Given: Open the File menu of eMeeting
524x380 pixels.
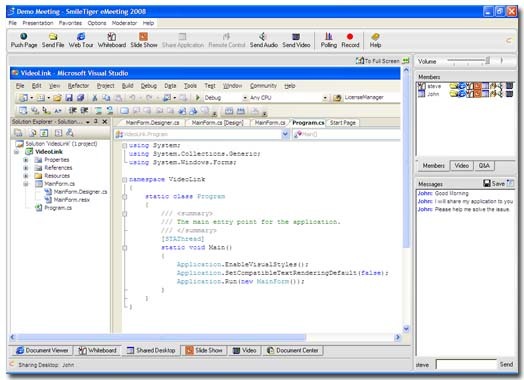Looking at the screenshot, I should coord(13,23).
